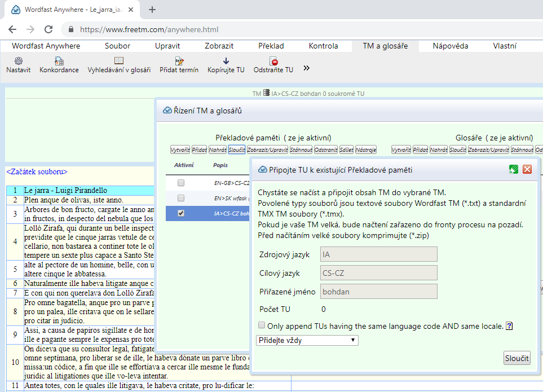Reload the page in browser
543x392 pixels.
pyautogui.click(x=48, y=29)
